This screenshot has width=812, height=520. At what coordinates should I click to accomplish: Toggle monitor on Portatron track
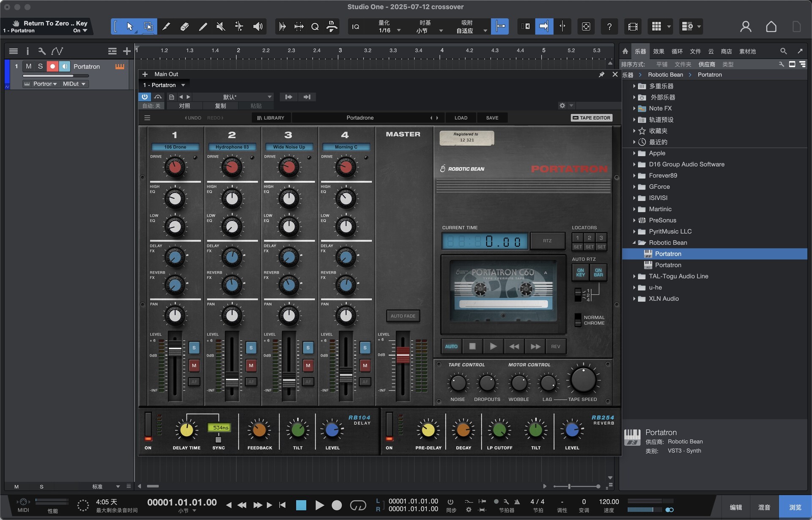64,66
